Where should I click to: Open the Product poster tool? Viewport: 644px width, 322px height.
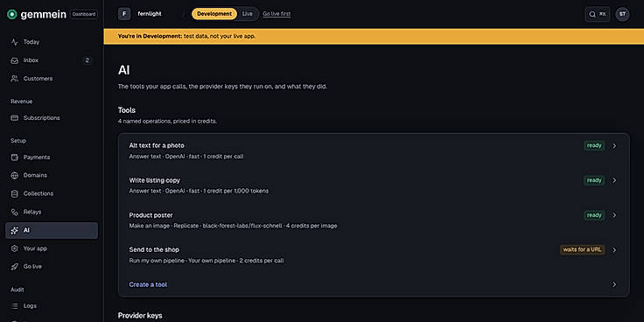tap(374, 220)
